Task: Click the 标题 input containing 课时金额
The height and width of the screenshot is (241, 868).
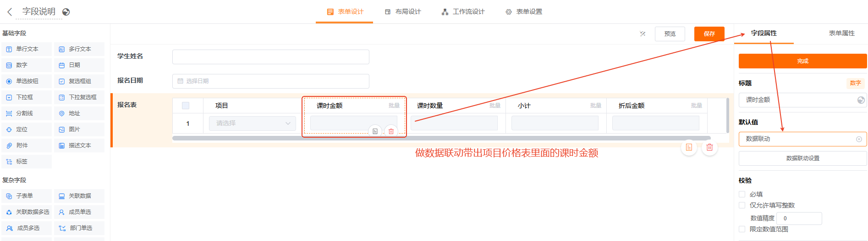Action: (x=802, y=100)
